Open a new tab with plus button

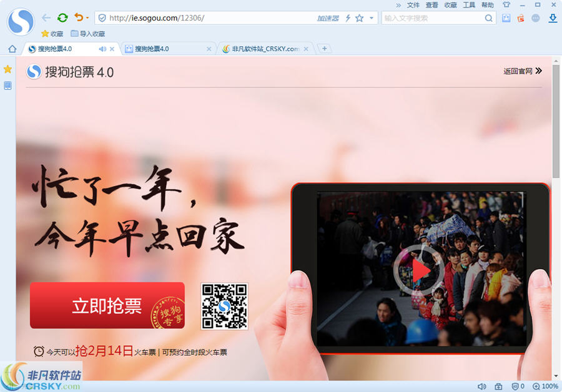[x=324, y=48]
